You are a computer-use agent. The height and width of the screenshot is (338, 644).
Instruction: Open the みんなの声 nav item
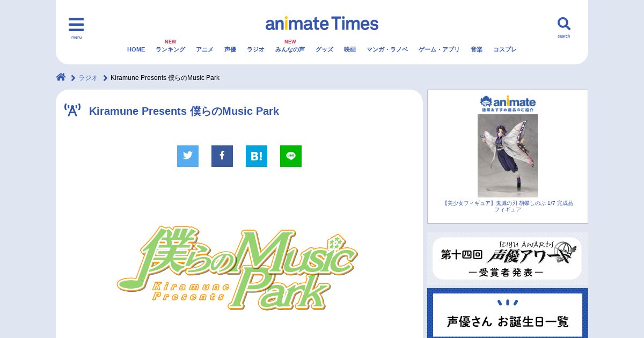click(x=290, y=49)
